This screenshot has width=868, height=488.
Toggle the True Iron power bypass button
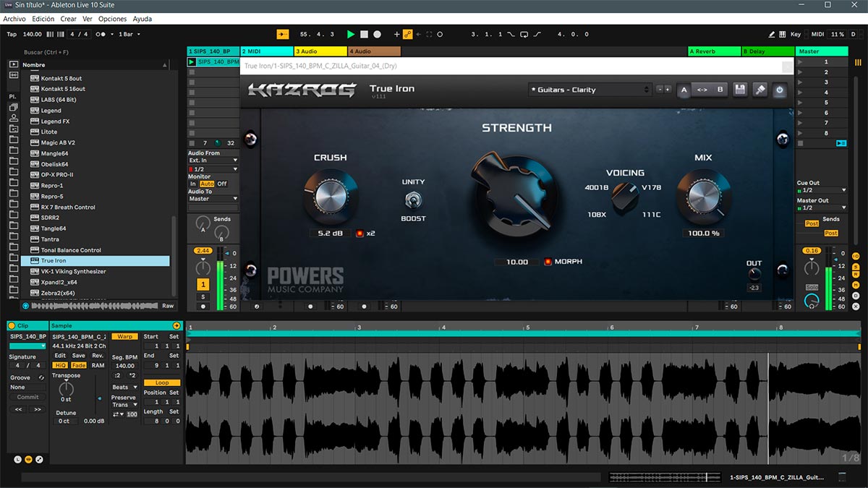coord(780,90)
